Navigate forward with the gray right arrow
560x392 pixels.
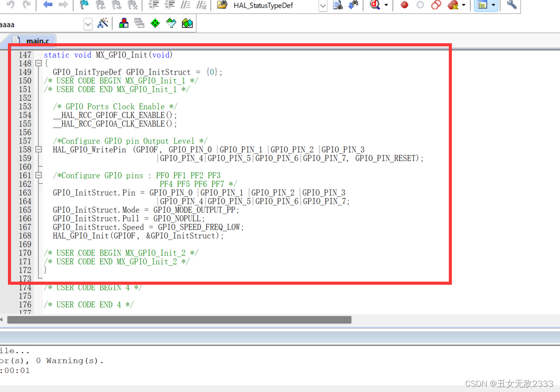pos(63,5)
